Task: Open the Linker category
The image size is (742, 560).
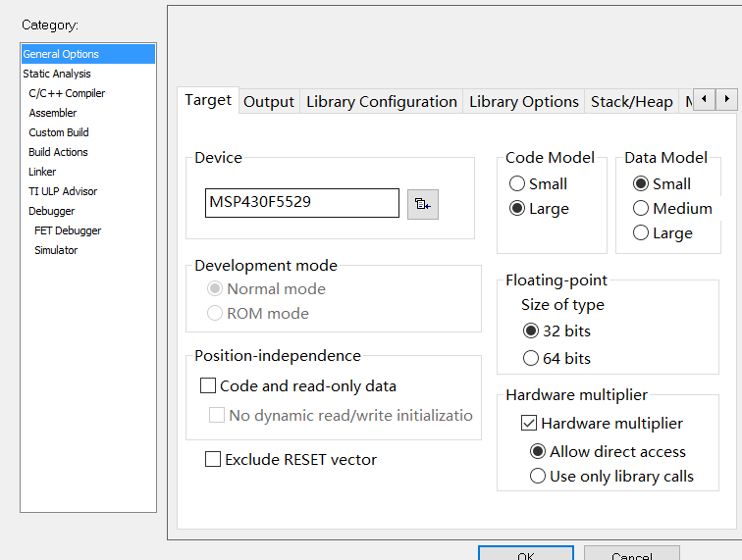Action: 43,172
